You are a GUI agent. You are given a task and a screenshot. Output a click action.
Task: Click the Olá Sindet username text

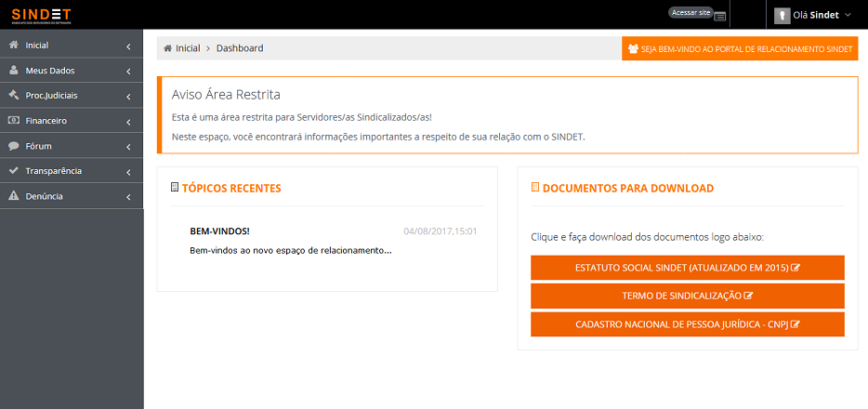point(817,16)
